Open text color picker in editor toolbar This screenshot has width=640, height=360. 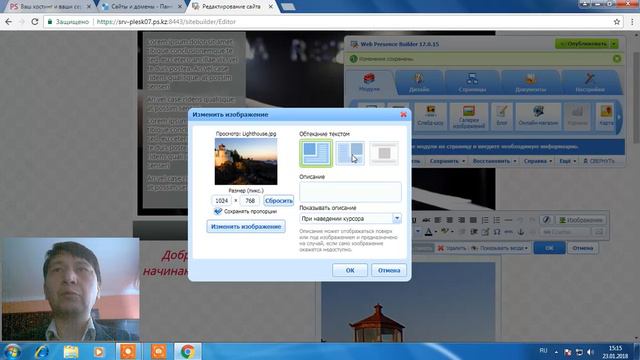(430, 232)
